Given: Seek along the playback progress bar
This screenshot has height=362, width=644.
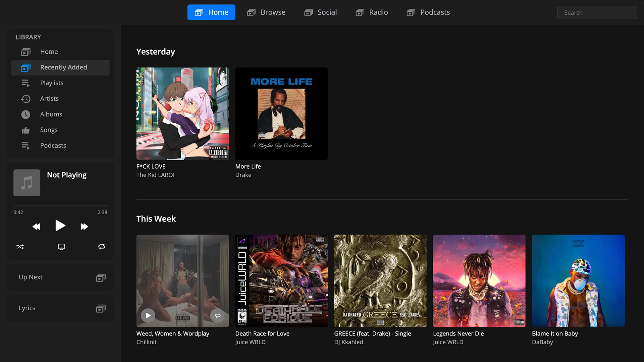Looking at the screenshot, I should [60, 205].
